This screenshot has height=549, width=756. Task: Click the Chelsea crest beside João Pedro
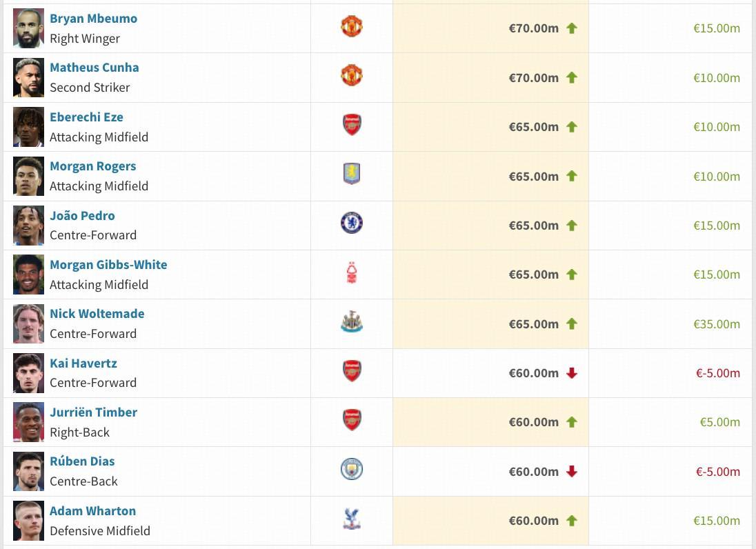coord(352,223)
